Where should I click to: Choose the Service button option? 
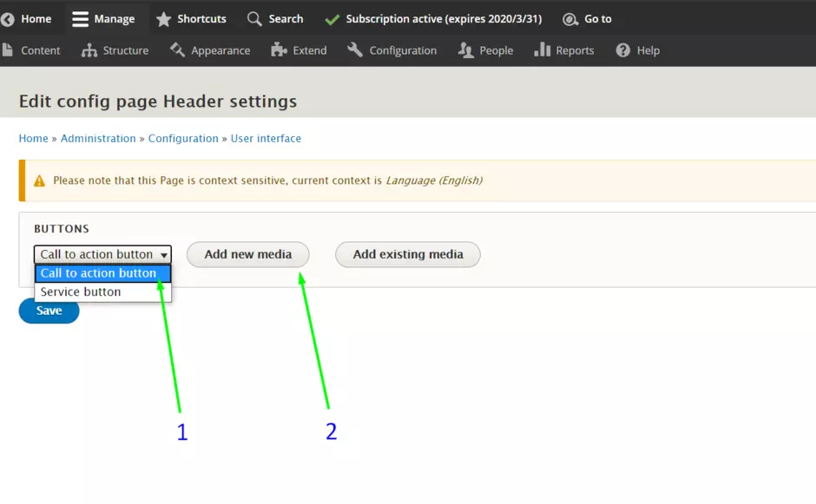[81, 292]
